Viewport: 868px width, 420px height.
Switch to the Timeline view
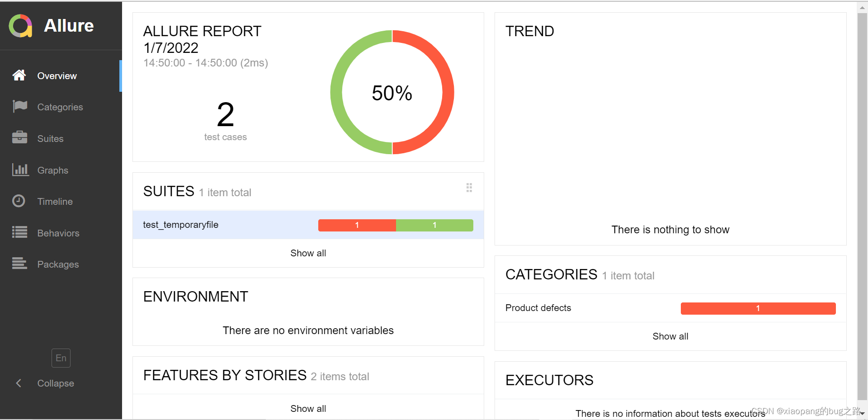pyautogui.click(x=61, y=202)
